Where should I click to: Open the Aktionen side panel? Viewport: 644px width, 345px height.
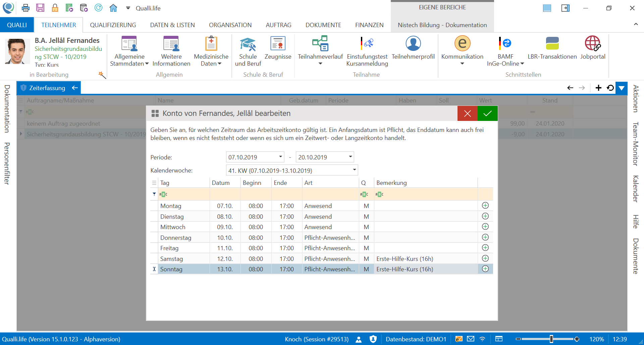tap(636, 98)
